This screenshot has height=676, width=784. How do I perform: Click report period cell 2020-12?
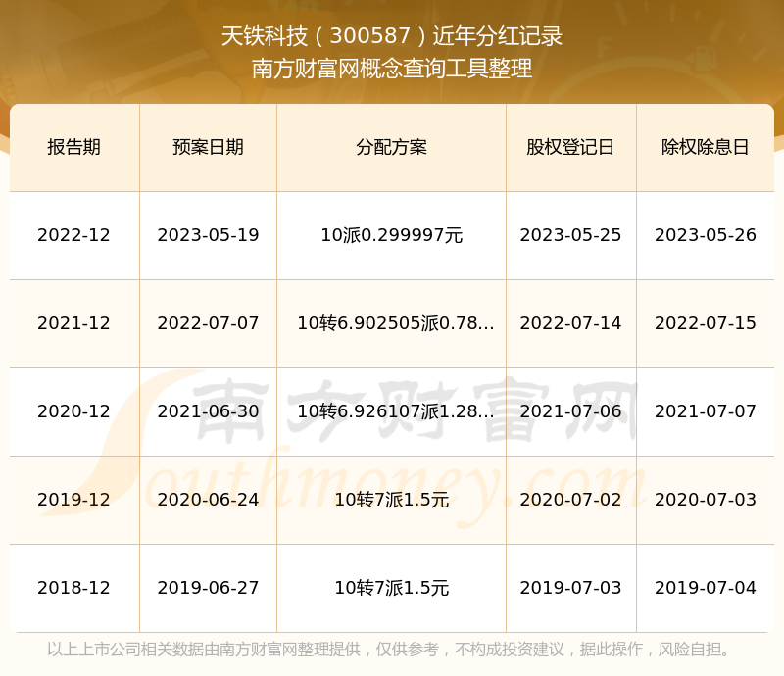click(74, 411)
